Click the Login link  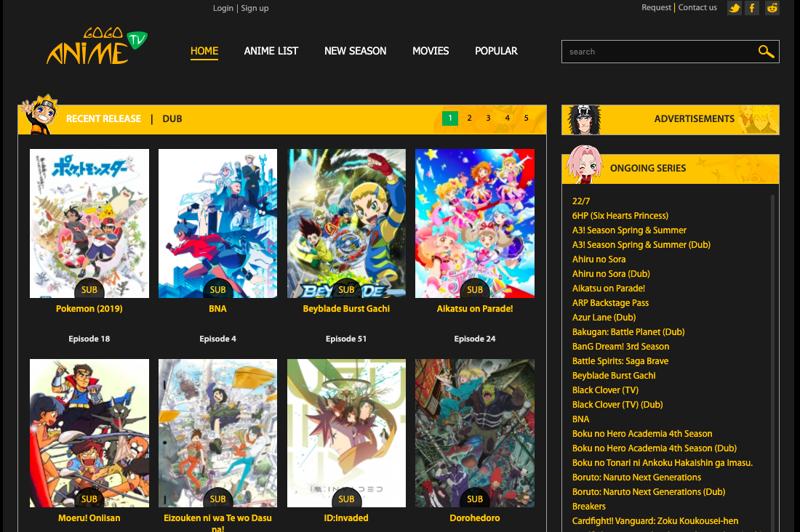223,8
